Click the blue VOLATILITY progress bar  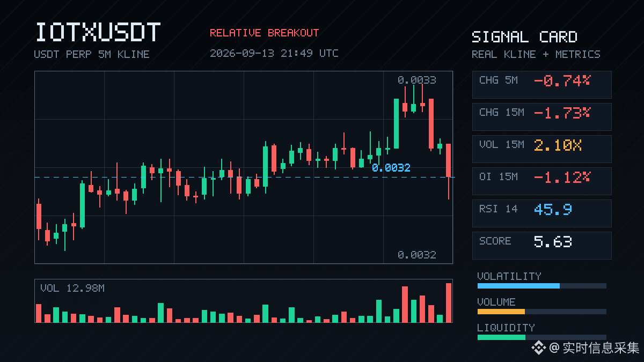pyautogui.click(x=518, y=286)
